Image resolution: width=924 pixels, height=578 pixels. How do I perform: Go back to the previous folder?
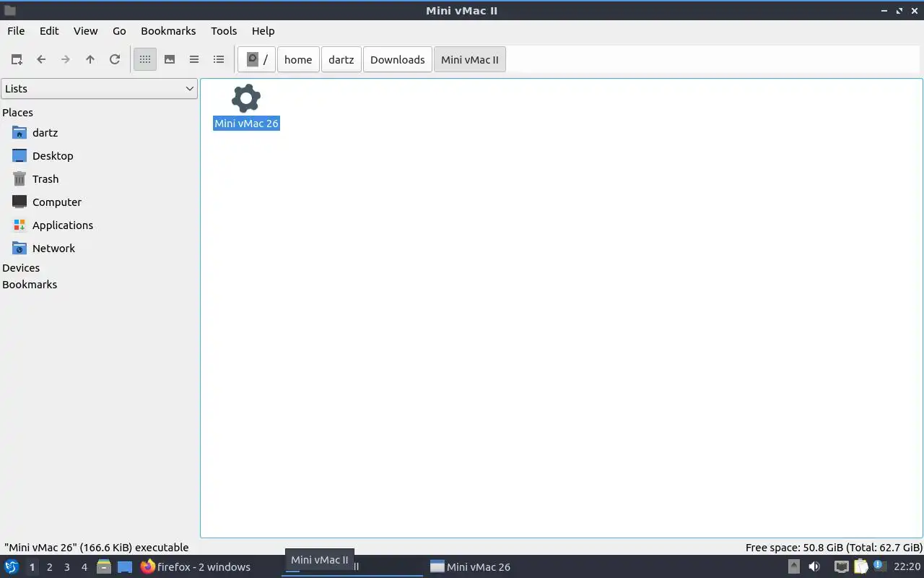coord(41,59)
